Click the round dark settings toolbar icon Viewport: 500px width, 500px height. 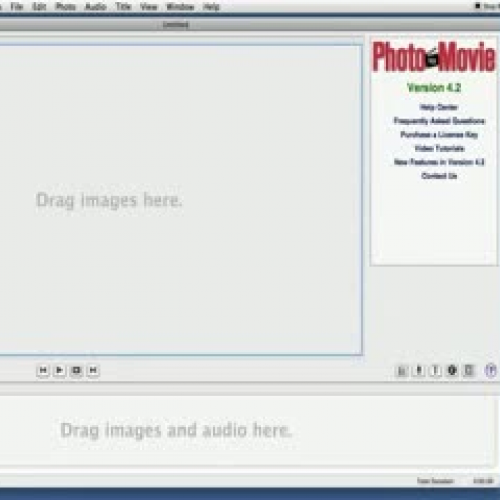coord(452,371)
